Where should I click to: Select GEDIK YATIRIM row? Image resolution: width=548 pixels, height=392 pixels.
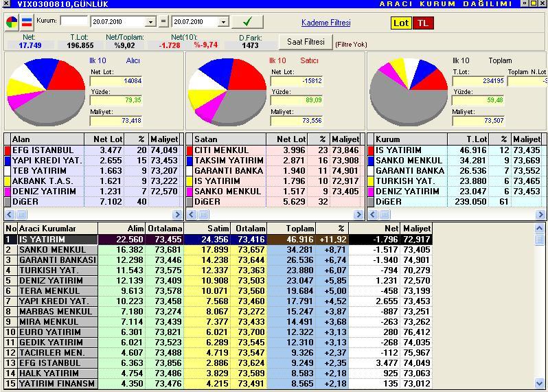(x=218, y=343)
